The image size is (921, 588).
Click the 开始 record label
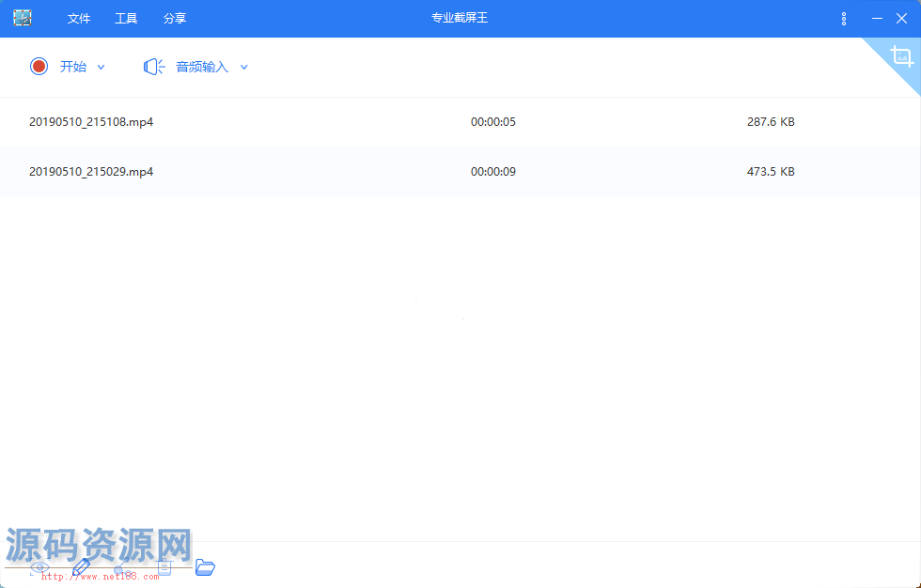[73, 67]
